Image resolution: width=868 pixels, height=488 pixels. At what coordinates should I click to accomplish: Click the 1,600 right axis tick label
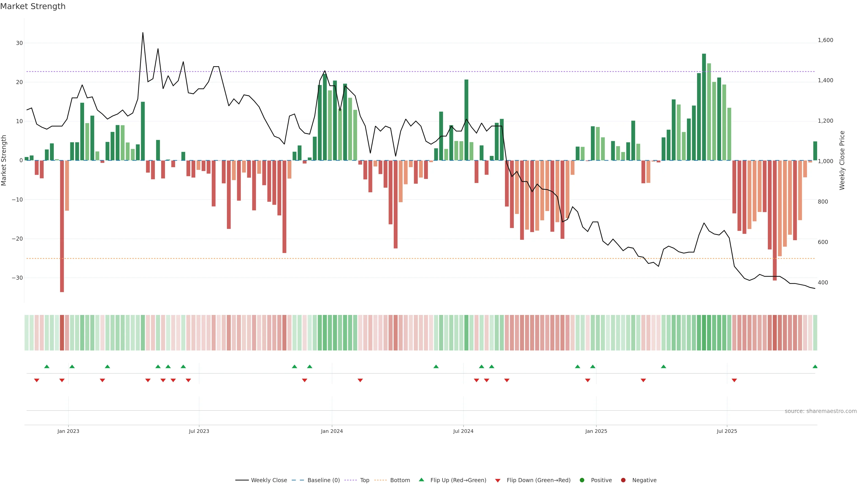[825, 40]
